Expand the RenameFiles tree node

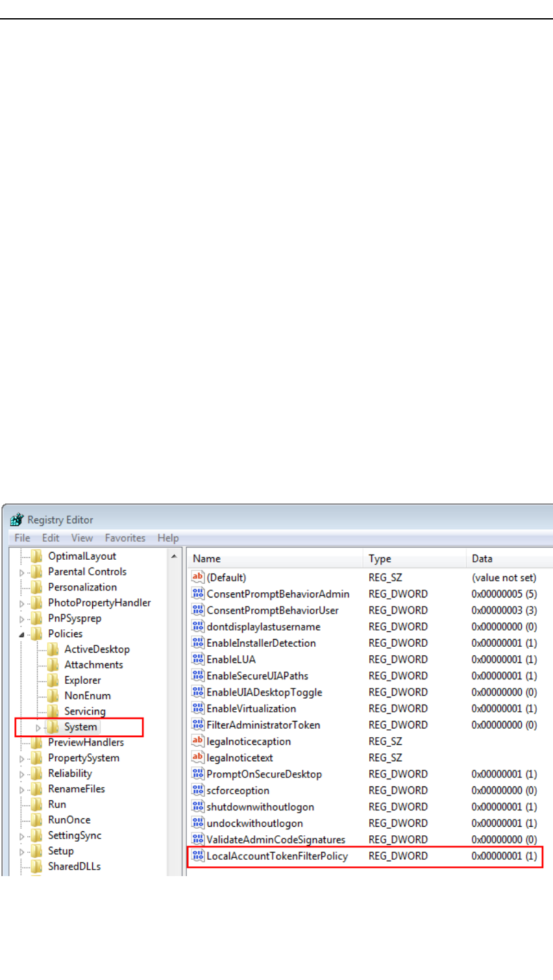(x=22, y=790)
